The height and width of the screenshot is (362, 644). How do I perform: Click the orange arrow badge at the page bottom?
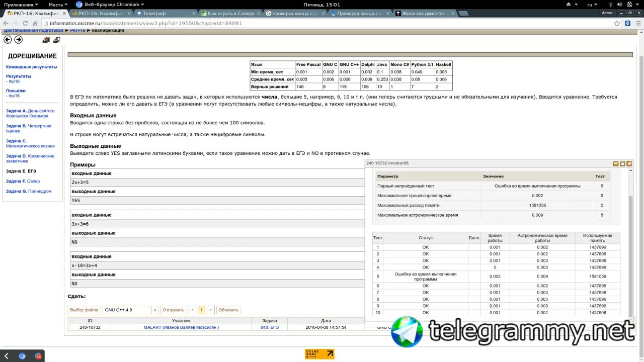[319, 354]
